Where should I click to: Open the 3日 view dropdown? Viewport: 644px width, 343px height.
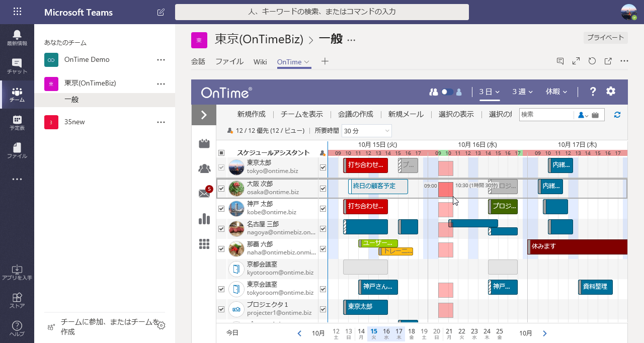[x=490, y=92]
